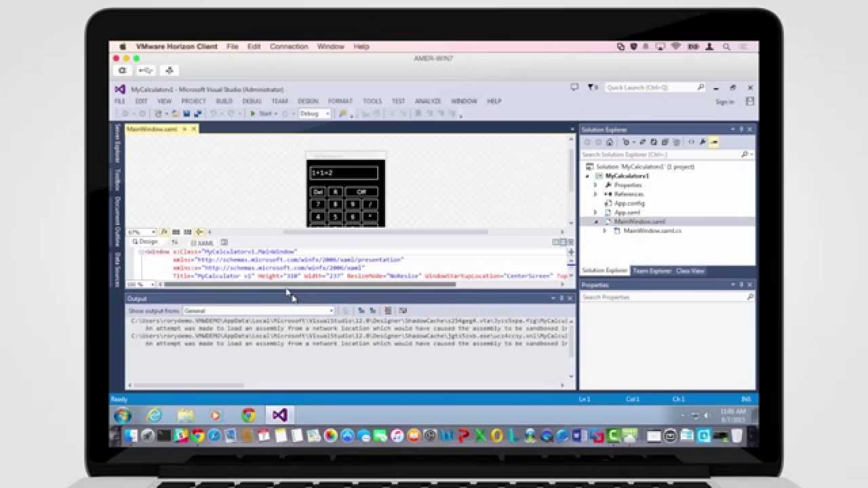Pin the Output panel with auto-hide icon

coord(561,298)
